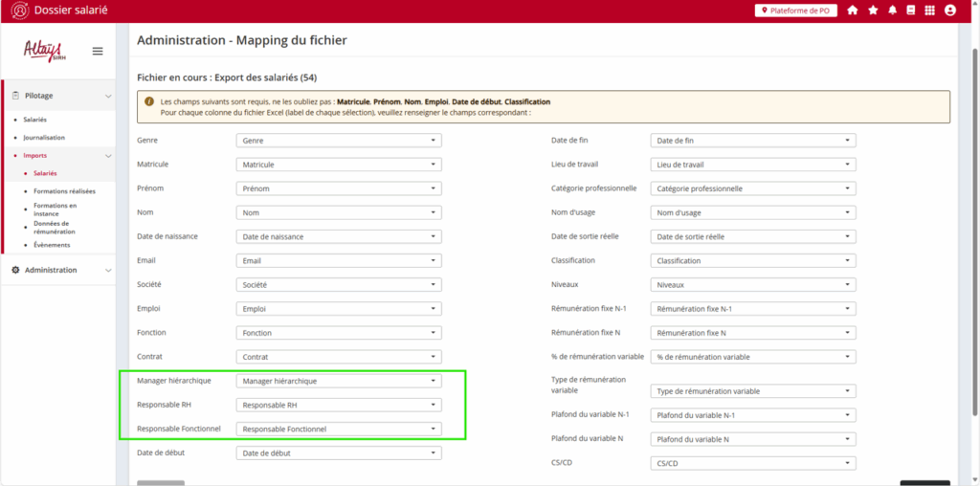Click the Altays SIRH logo
980x486 pixels.
[43, 50]
